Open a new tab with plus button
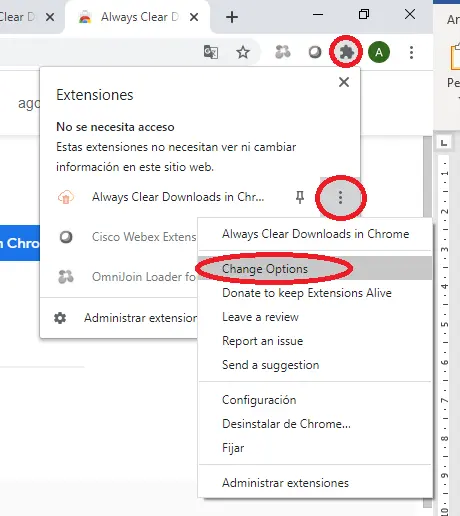The width and height of the screenshot is (460, 516). [232, 17]
